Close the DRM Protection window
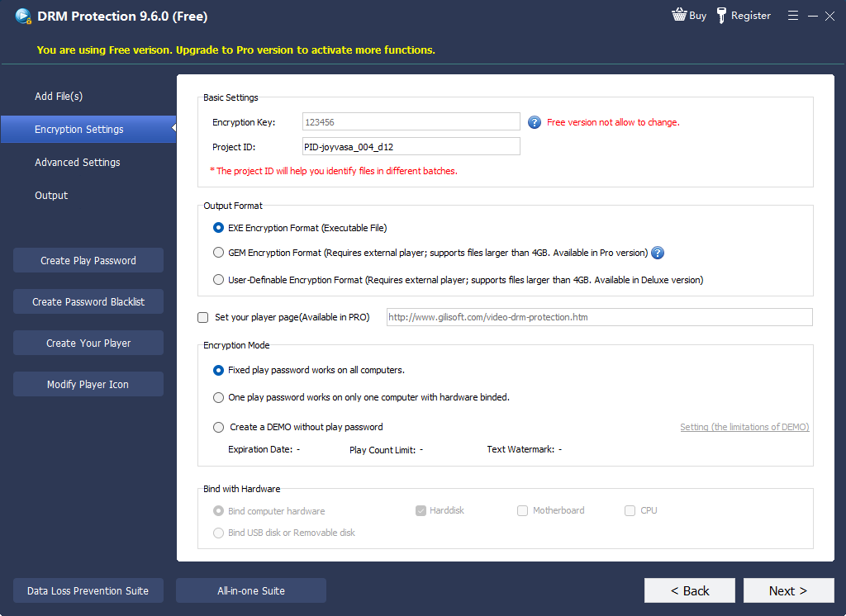 (829, 17)
